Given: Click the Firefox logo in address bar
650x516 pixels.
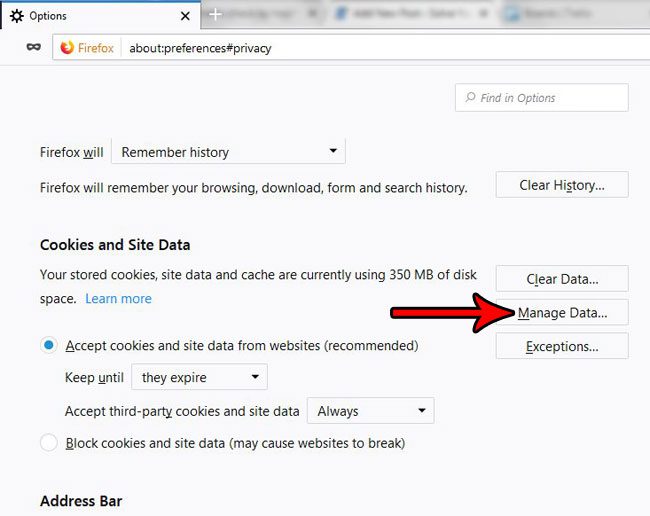Looking at the screenshot, I should pos(68,48).
